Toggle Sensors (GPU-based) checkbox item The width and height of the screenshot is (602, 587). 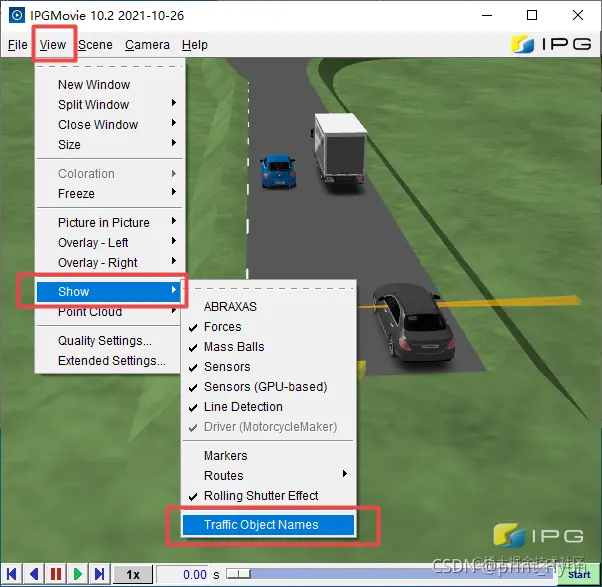tap(268, 387)
